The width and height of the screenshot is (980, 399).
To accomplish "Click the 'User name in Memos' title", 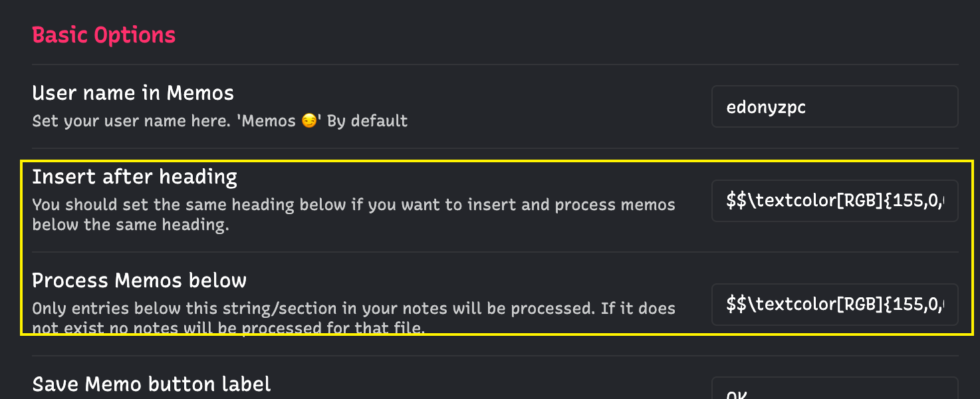I will pos(133,93).
